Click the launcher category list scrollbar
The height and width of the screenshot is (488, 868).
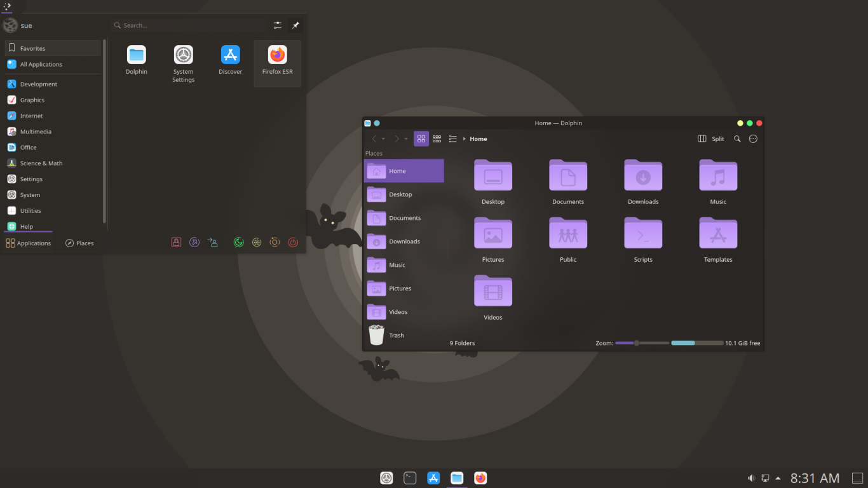(104, 130)
